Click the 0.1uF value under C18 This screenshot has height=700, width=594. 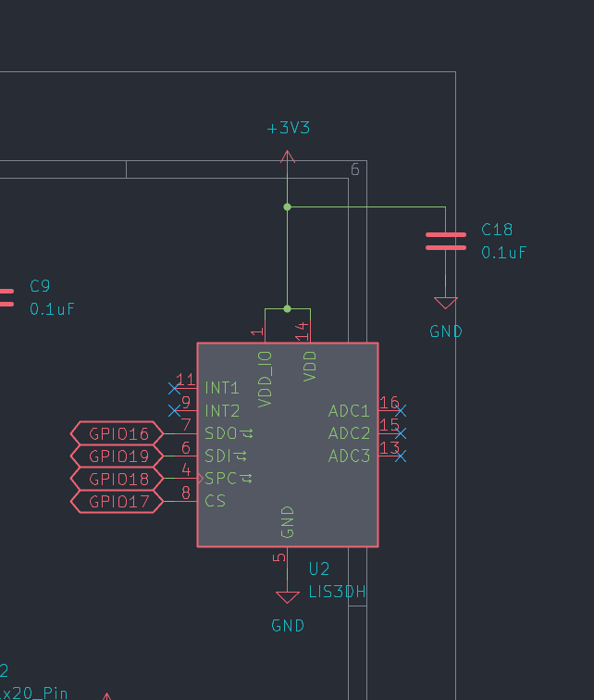click(x=504, y=252)
